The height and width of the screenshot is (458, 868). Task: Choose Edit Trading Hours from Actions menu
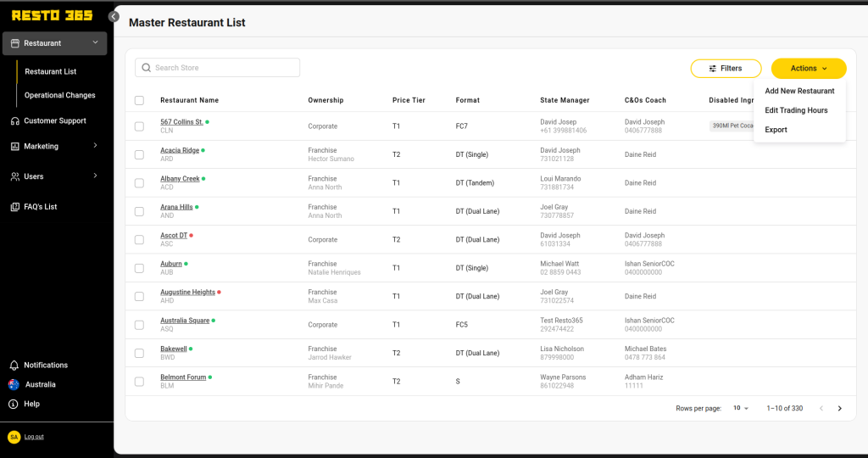coord(796,110)
